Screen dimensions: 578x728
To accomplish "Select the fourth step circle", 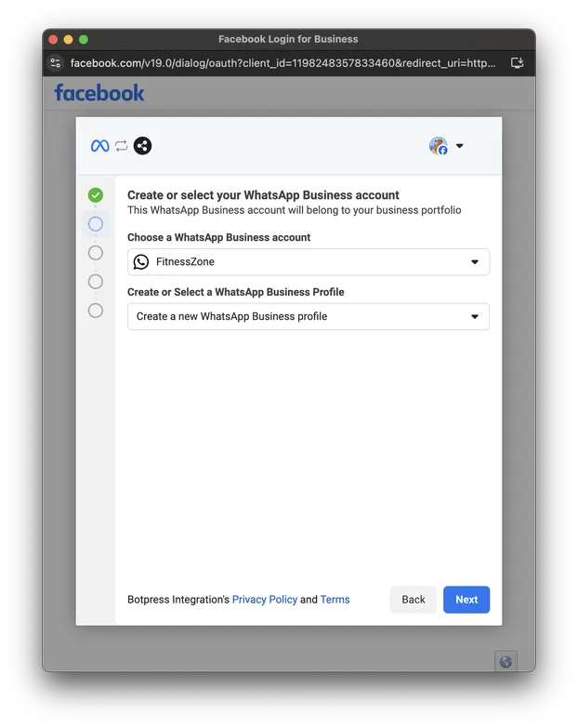I will click(x=96, y=282).
